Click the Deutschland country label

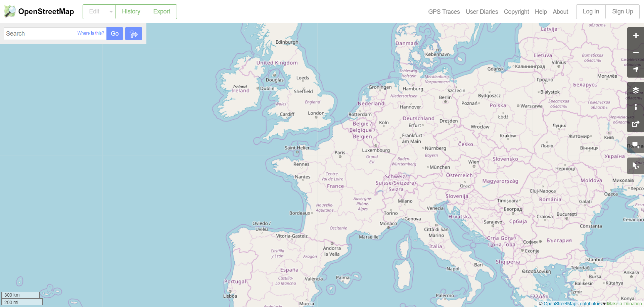pyautogui.click(x=419, y=119)
